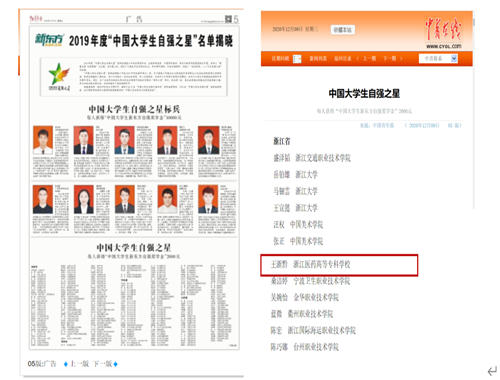Select 返回目录 in the orange bar
The width and height of the screenshot is (500, 380).
click(343, 58)
